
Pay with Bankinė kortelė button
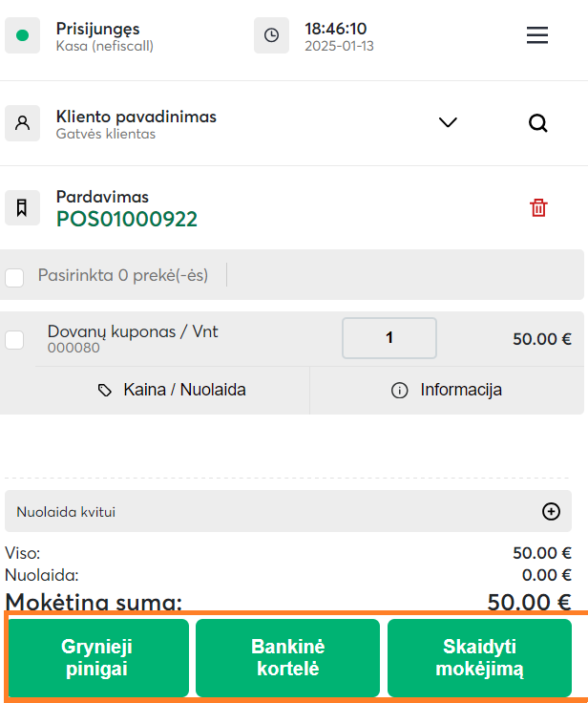point(287,658)
